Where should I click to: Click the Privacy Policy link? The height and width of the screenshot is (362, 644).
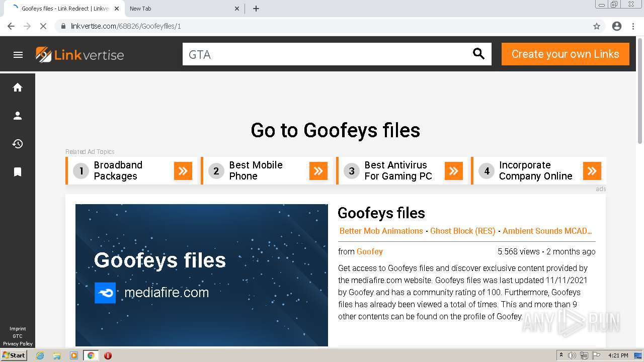[x=18, y=344]
